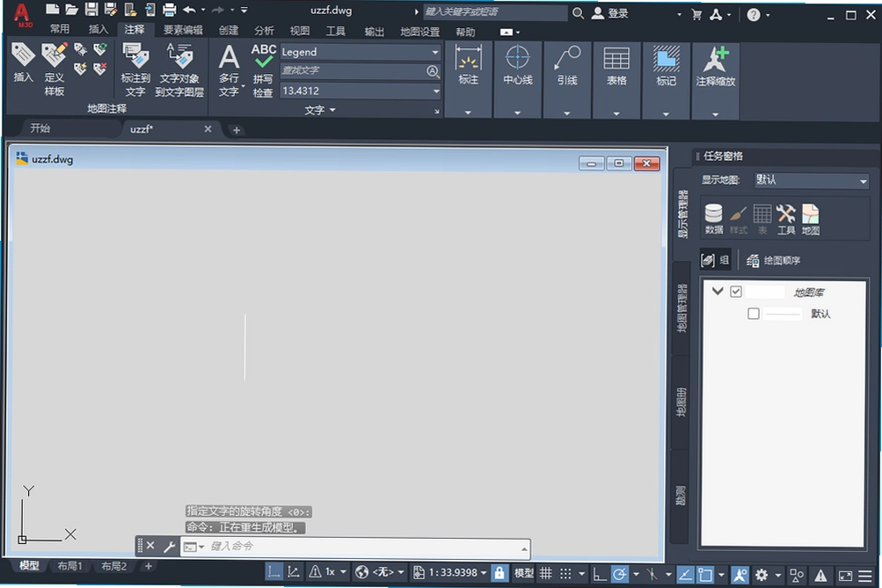Switch to the 布局1 layout tab

69,566
